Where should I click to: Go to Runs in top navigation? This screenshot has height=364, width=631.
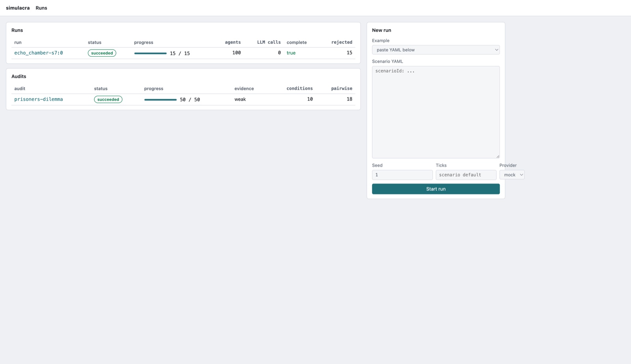click(x=41, y=8)
